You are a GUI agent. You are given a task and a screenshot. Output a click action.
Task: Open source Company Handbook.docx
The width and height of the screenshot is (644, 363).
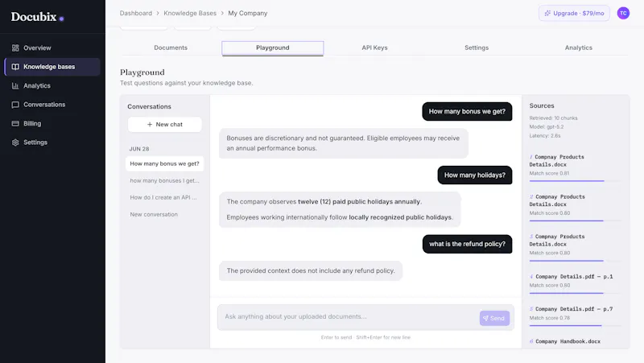coord(565,341)
